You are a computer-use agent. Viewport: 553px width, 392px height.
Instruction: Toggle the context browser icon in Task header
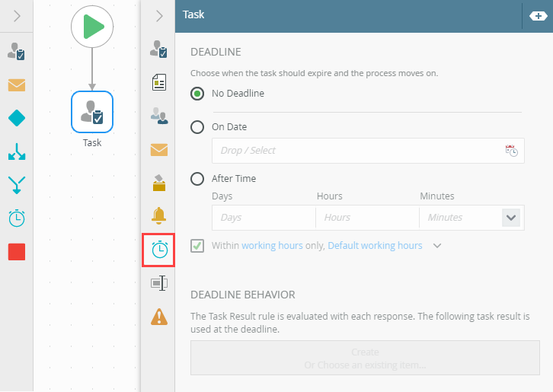[539, 16]
